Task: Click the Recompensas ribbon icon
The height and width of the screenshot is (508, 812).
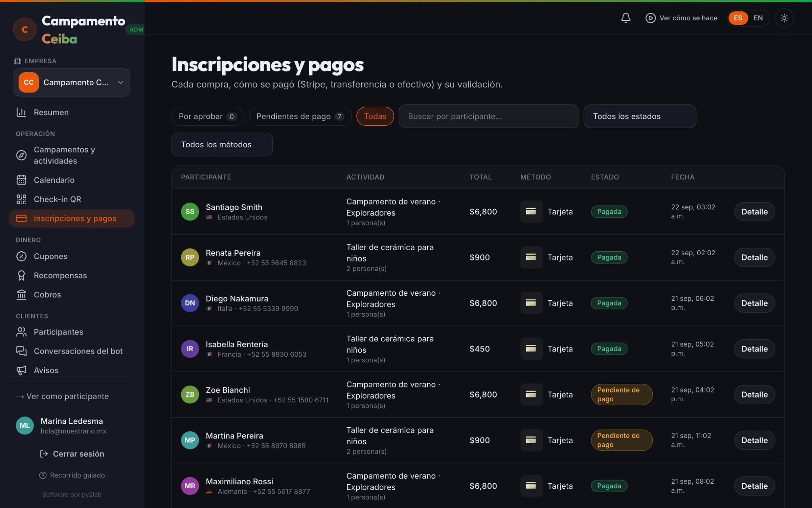Action: 21,276
